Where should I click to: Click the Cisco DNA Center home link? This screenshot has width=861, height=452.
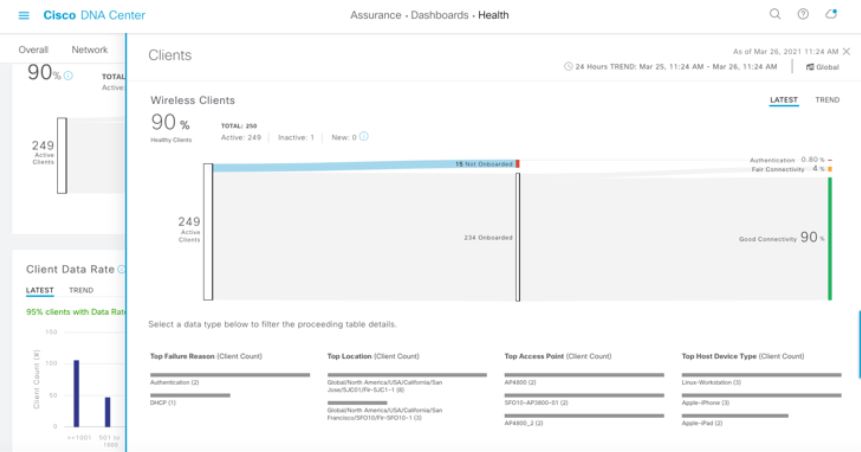[x=94, y=15]
